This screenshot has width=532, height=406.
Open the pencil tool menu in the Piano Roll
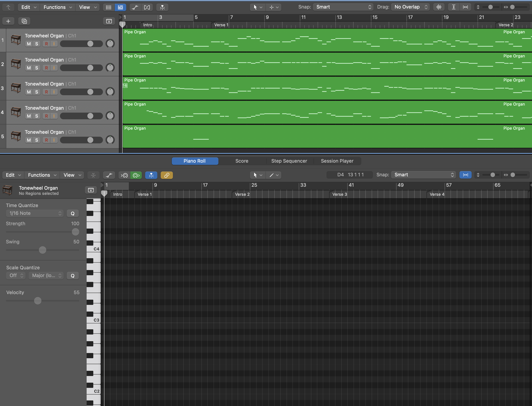pos(274,175)
